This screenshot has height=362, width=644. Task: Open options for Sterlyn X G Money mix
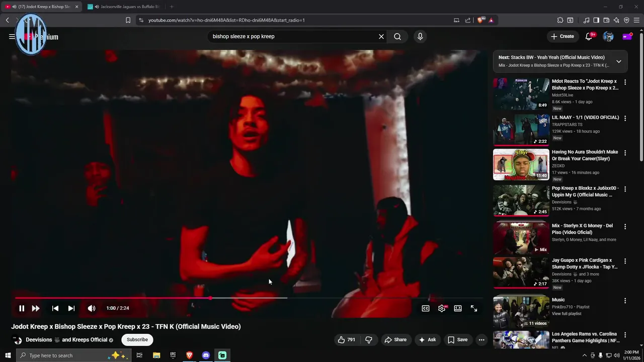click(625, 227)
